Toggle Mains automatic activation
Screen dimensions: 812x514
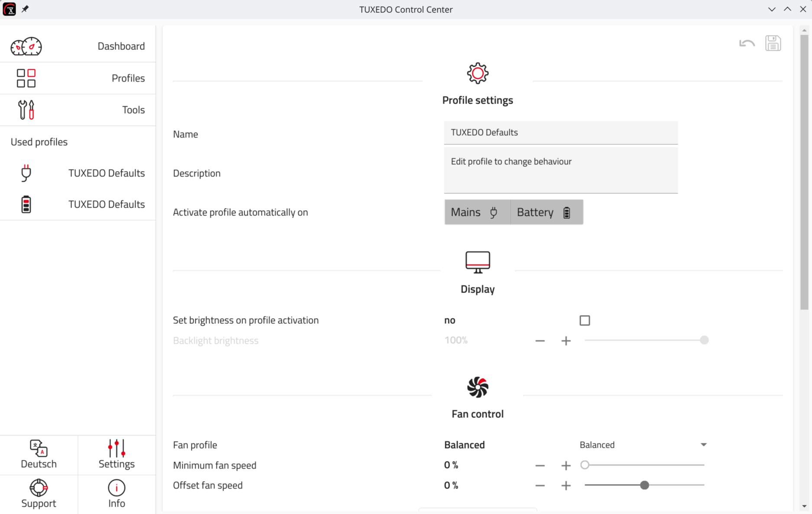tap(478, 212)
